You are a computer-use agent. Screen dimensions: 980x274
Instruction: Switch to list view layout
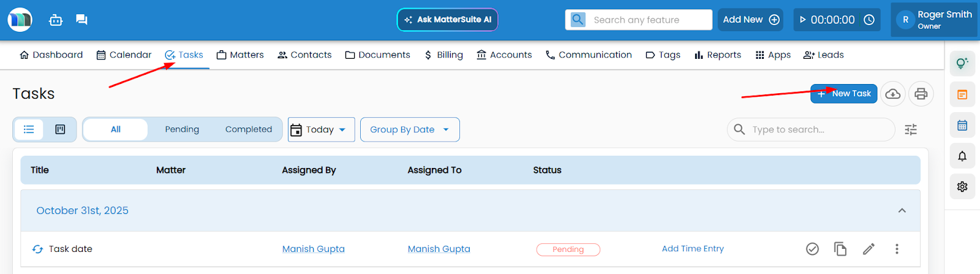click(29, 129)
